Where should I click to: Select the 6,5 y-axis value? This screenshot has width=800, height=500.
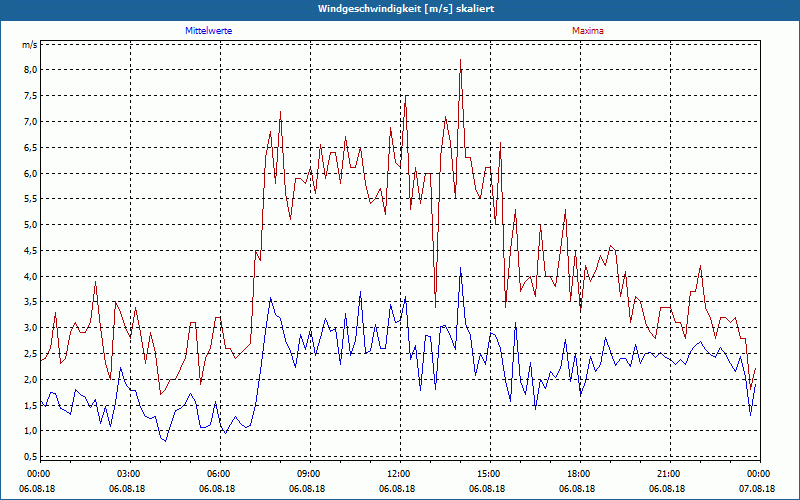coord(32,148)
